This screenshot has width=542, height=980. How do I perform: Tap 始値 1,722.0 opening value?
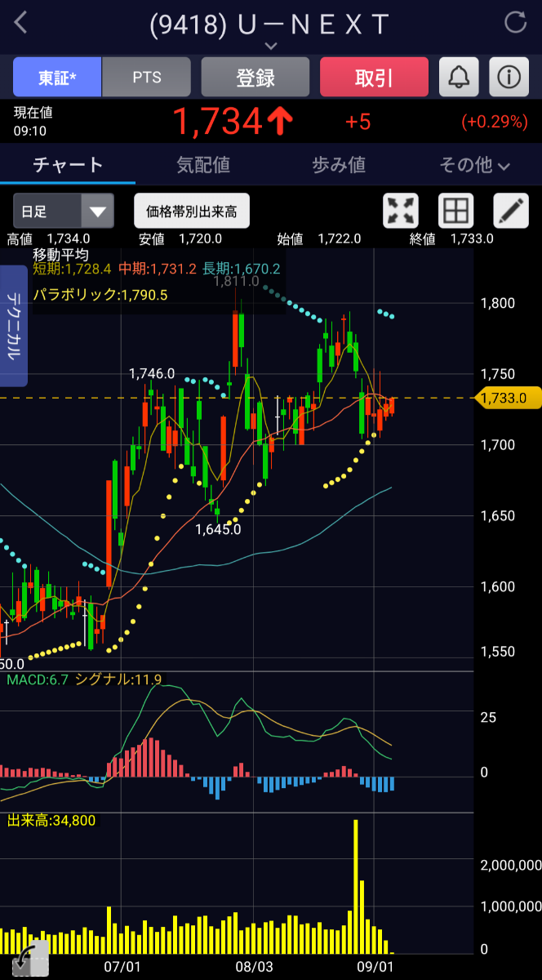tap(318, 238)
